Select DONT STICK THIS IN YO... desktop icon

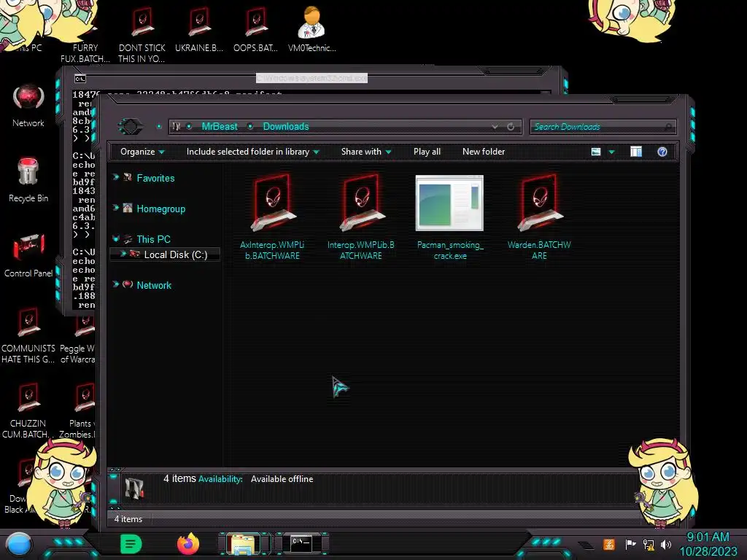point(142,36)
